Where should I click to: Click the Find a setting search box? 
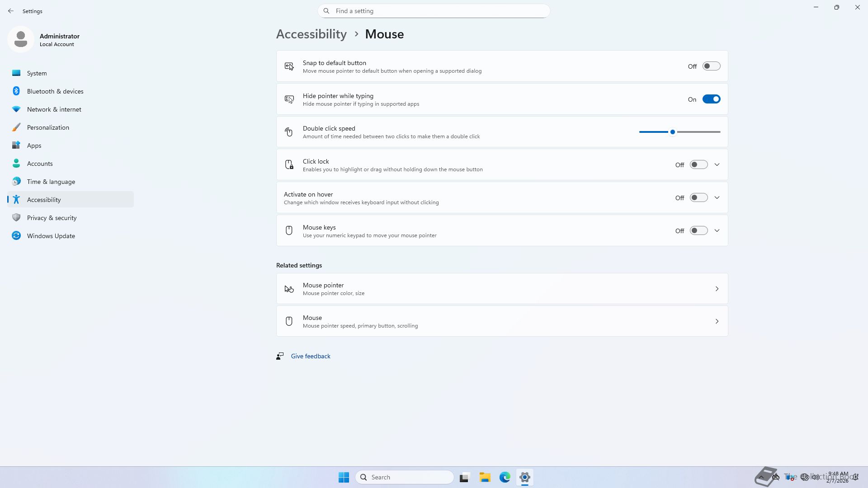click(x=434, y=11)
